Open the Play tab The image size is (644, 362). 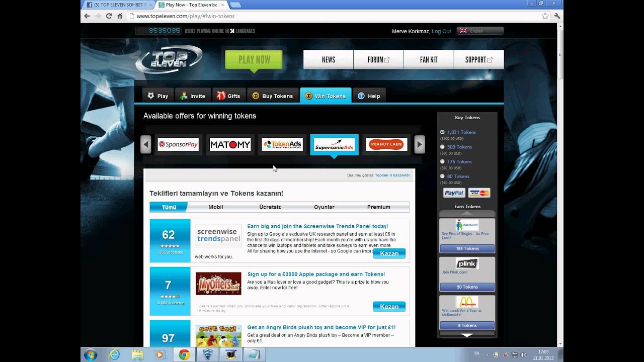157,96
